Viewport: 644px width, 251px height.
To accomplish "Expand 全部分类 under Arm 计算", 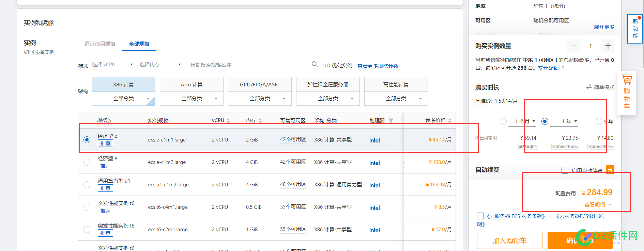I will coord(191,99).
